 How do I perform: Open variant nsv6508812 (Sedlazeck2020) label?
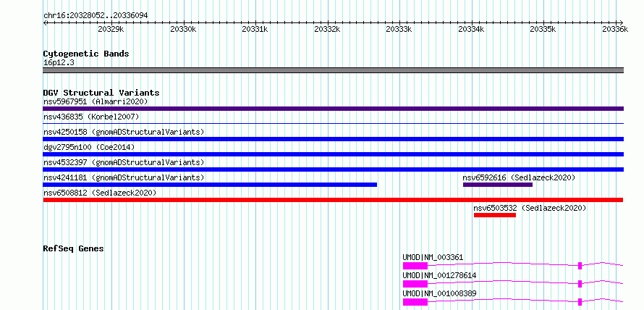click(100, 193)
